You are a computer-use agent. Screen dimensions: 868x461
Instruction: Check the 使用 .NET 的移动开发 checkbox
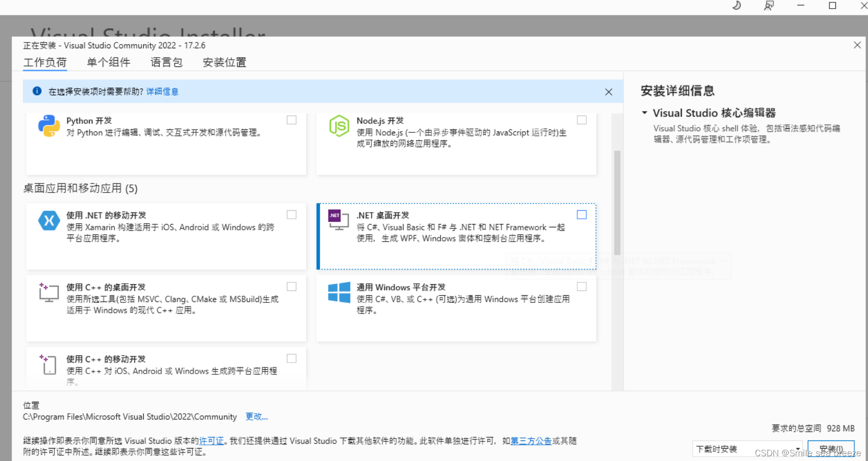point(292,214)
